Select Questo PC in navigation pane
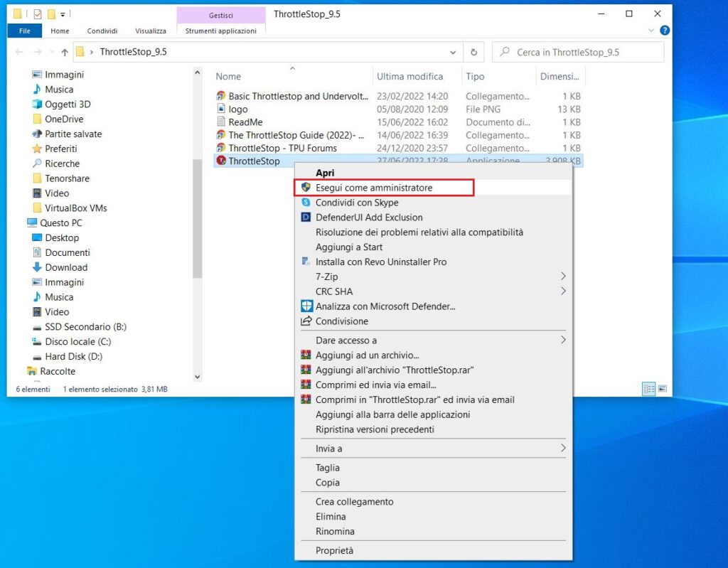The width and height of the screenshot is (728, 568). 61,223
